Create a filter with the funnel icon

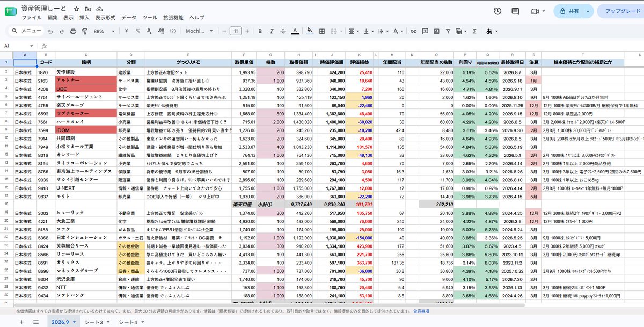(448, 31)
